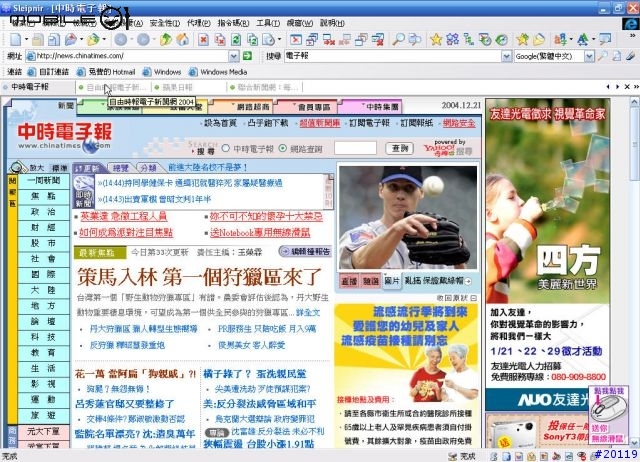Click the 設為首頁 link
640x462 pixels.
coord(219,123)
